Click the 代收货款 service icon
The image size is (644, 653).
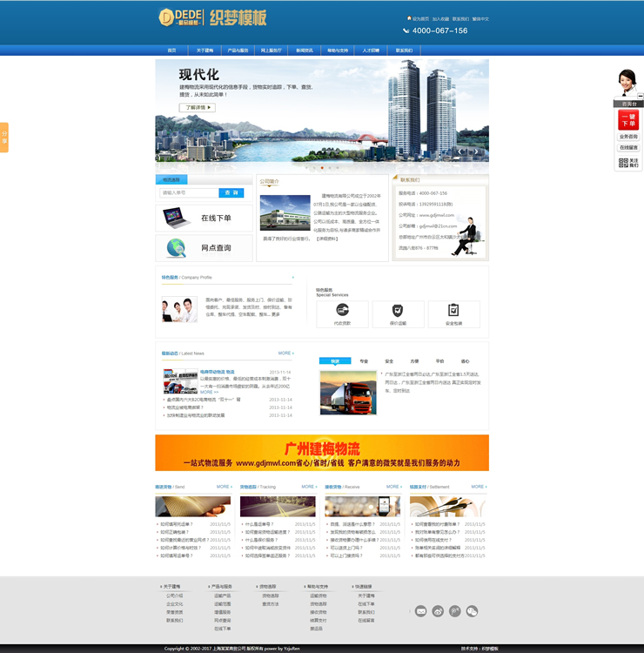(x=342, y=311)
